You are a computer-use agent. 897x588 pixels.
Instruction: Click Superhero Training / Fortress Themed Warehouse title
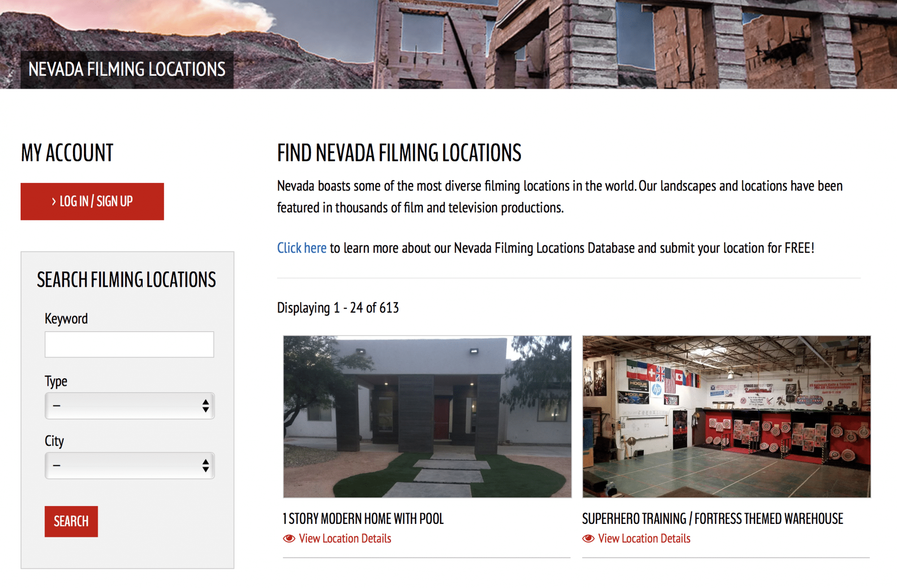[x=712, y=519]
